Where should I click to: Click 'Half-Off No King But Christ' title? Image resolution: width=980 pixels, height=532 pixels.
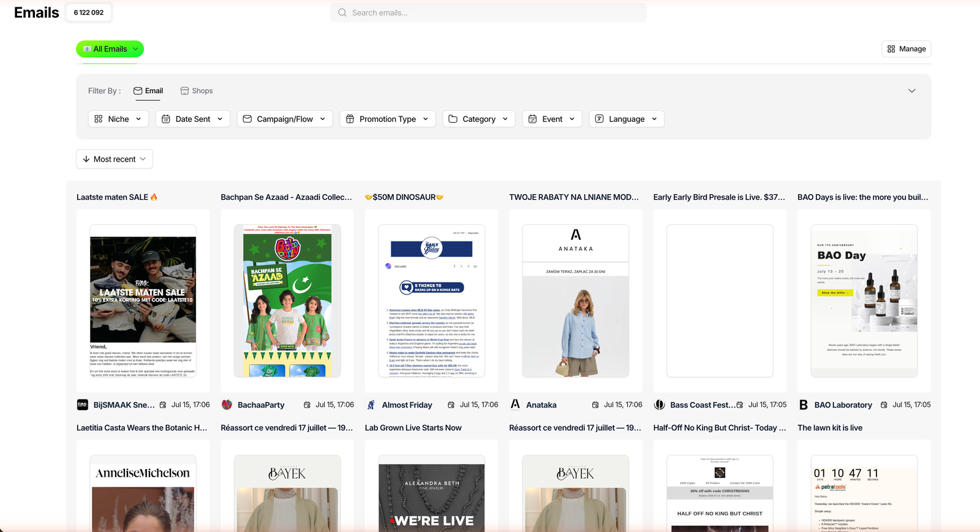click(720, 428)
